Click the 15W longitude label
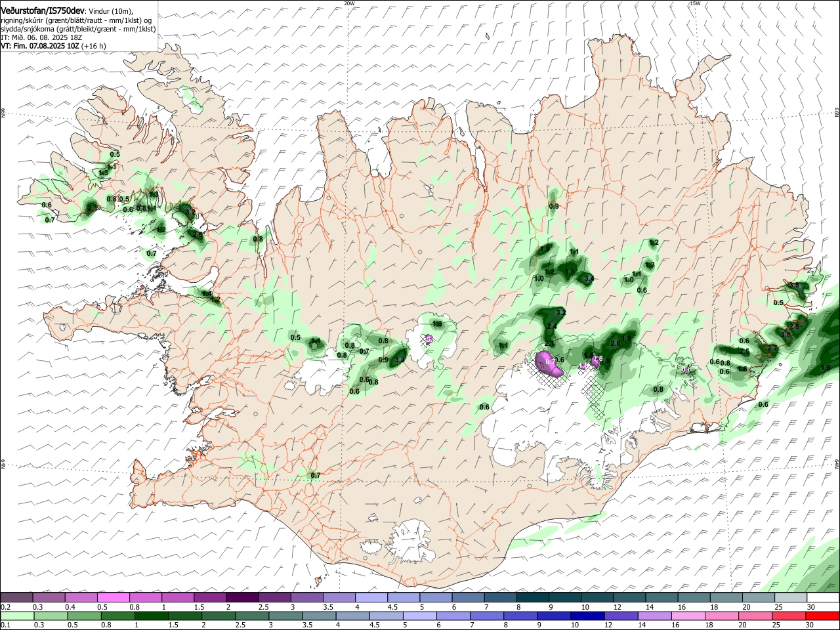The width and height of the screenshot is (840, 630). click(x=695, y=3)
